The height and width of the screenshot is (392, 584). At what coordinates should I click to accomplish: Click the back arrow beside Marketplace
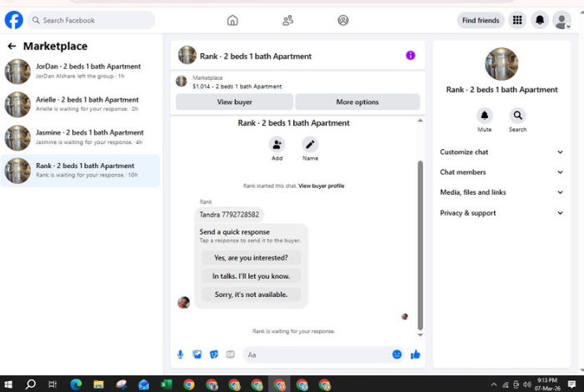[x=12, y=46]
